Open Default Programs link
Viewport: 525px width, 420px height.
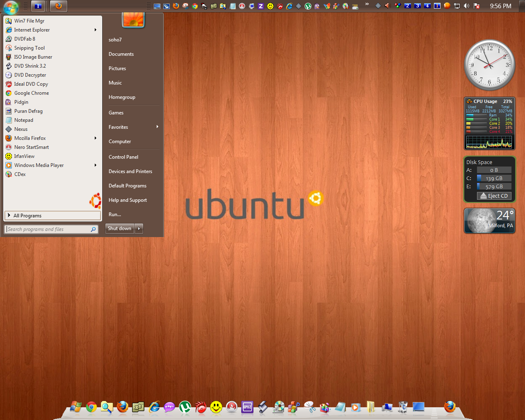click(x=128, y=186)
